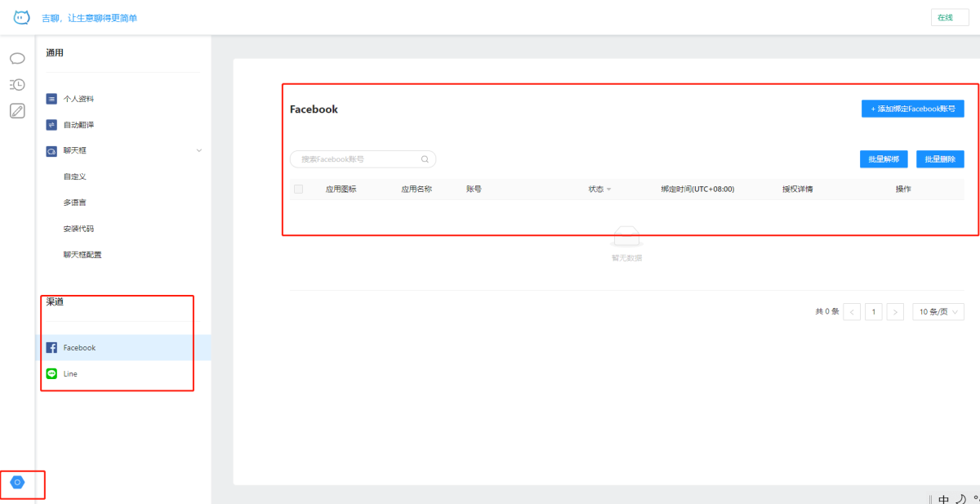The width and height of the screenshot is (980, 504).
Task: Click the 自动翻译 menu icon
Action: tap(51, 125)
